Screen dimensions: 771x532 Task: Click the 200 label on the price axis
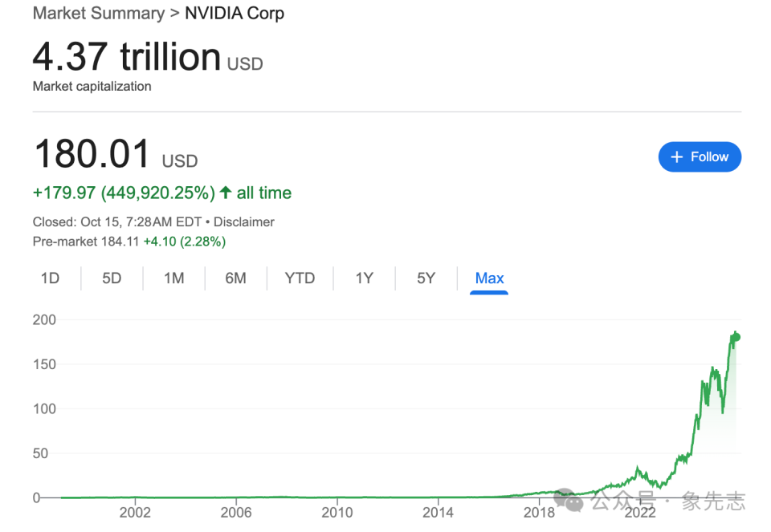tap(44, 319)
